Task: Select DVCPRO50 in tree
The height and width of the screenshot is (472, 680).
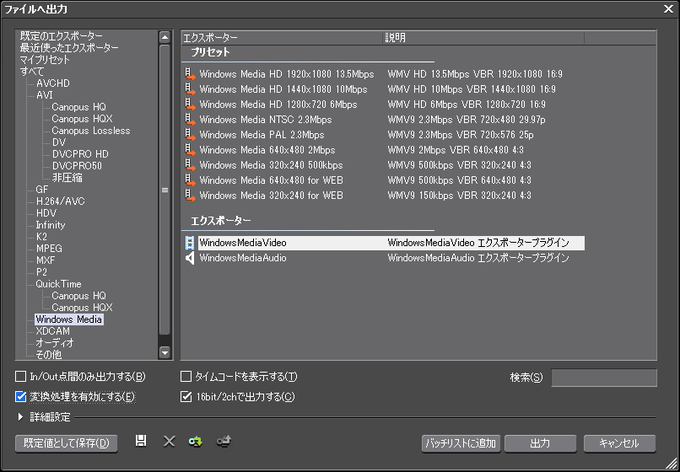Action: tap(77, 166)
